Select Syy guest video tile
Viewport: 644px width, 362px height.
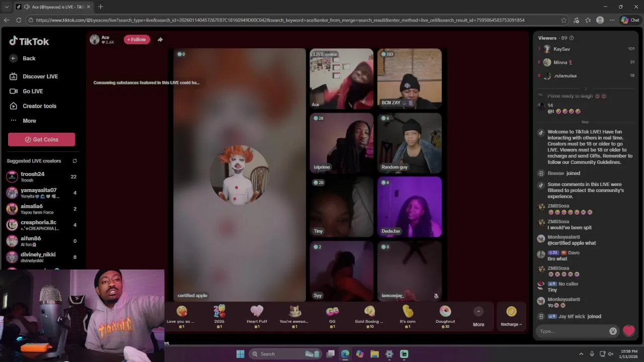342,270
